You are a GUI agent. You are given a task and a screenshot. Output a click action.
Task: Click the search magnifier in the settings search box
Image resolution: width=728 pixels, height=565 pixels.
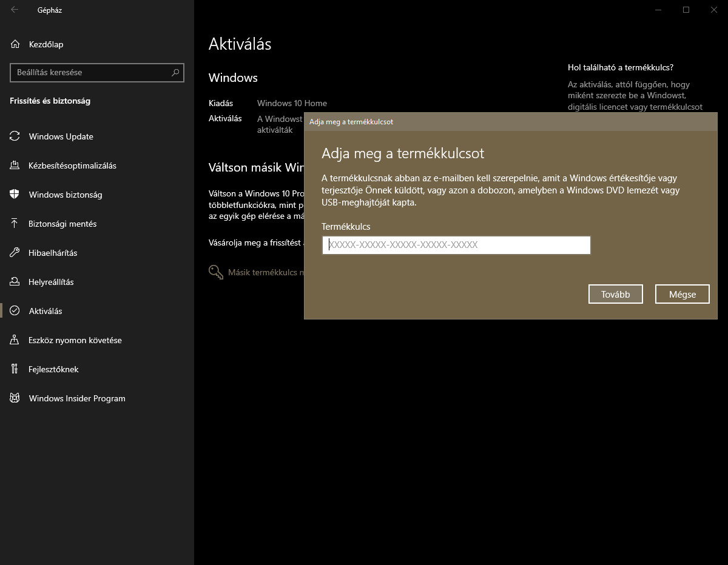(175, 72)
